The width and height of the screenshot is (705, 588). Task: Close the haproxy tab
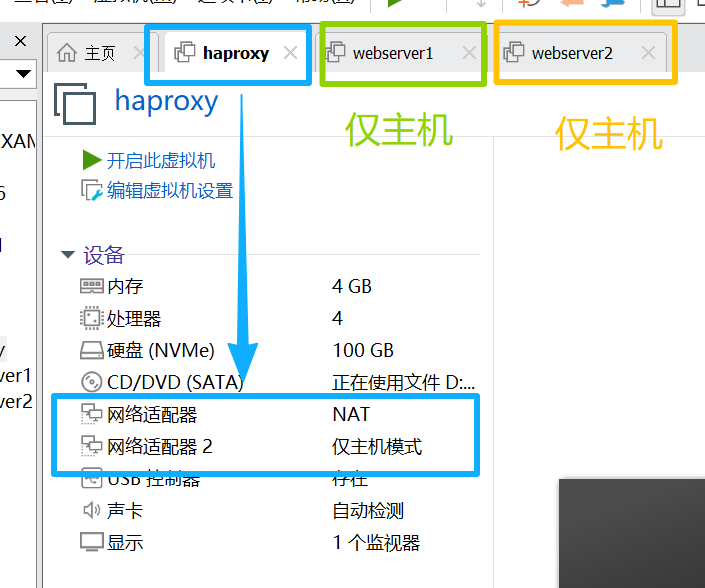coord(290,53)
